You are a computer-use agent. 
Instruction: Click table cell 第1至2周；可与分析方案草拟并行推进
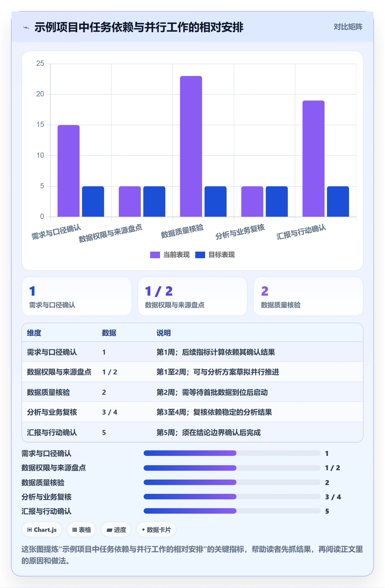click(218, 372)
